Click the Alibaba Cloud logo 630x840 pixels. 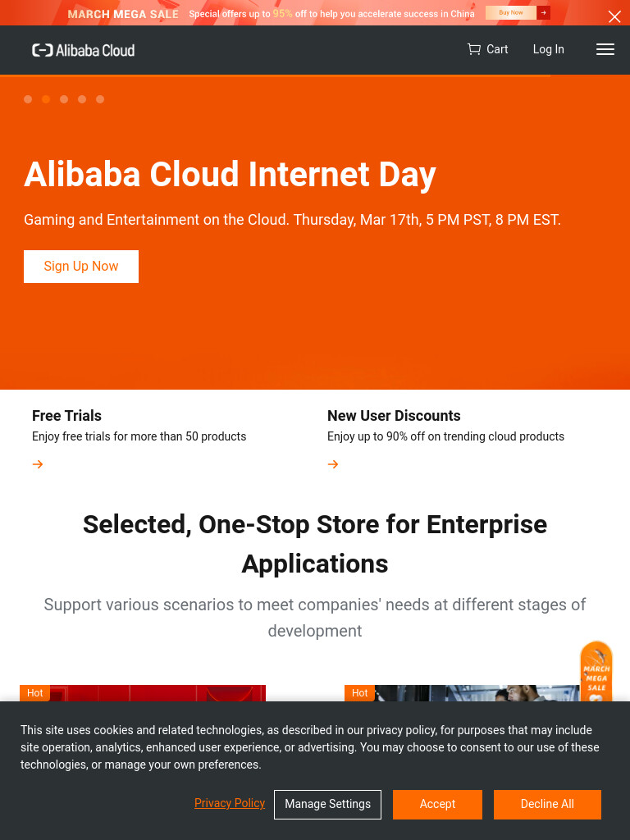click(83, 50)
